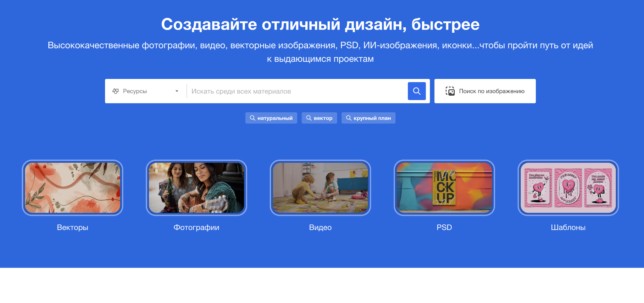Select the крупный план search suggestion
644x303 pixels.
click(x=368, y=118)
